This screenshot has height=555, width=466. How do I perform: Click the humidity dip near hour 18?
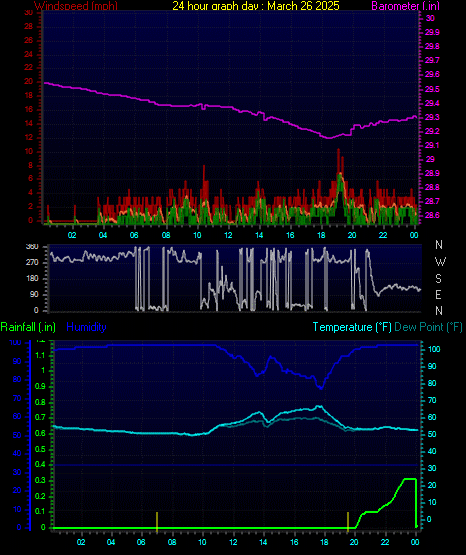point(321,388)
